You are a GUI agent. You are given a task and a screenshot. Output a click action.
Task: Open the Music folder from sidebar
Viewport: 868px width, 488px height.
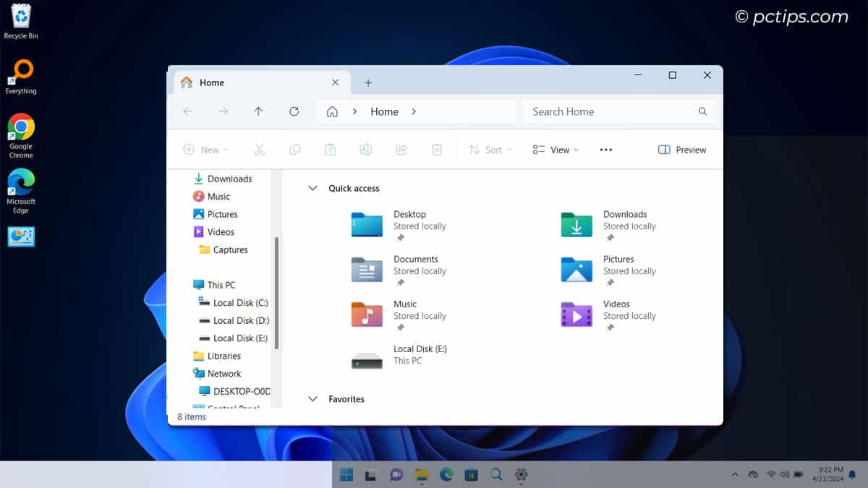[x=218, y=196]
